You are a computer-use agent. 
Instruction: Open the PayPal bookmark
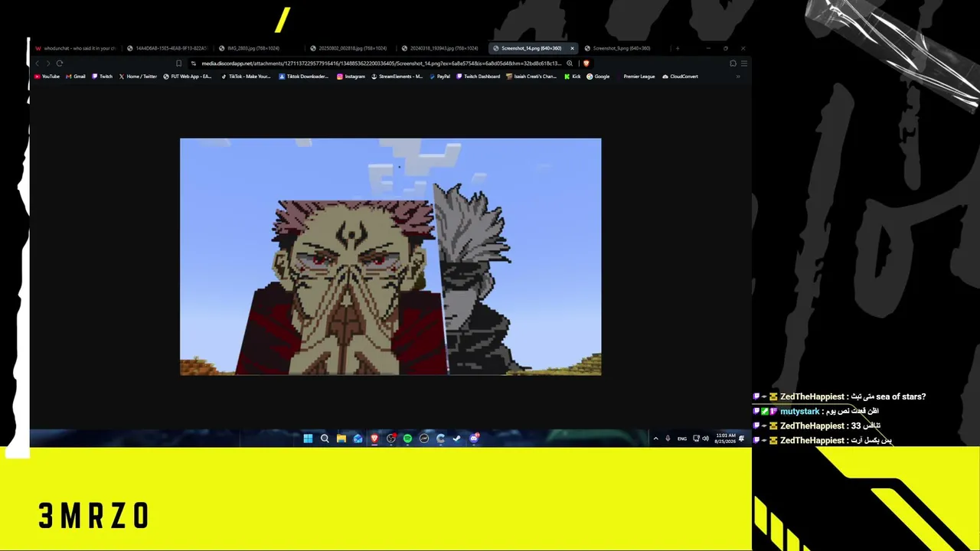tap(439, 77)
